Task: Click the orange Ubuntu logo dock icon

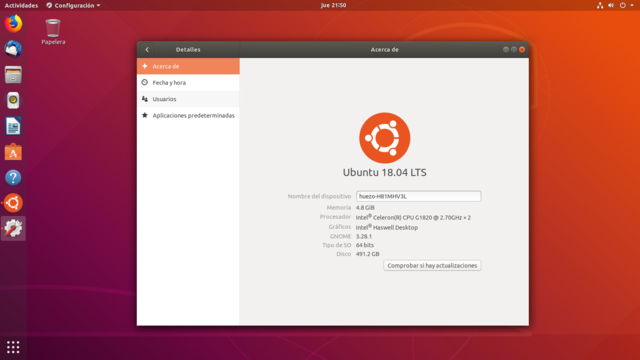Action: tap(13, 203)
